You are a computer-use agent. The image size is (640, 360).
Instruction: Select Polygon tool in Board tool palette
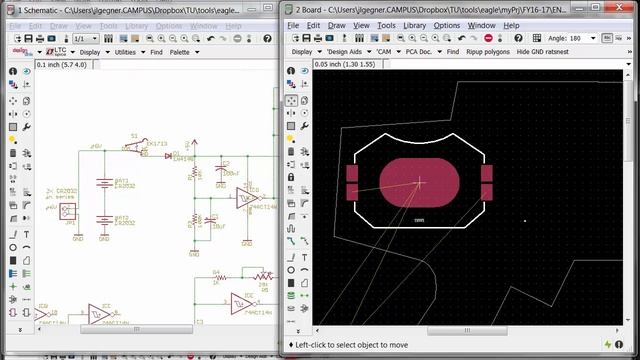[304, 283]
